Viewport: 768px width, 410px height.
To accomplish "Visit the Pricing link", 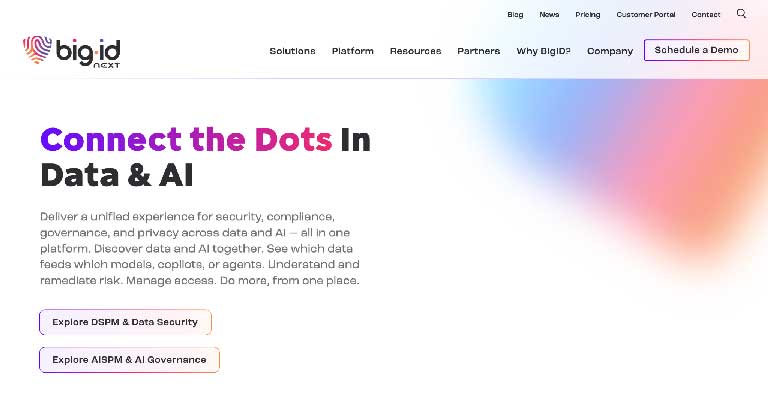I will (x=588, y=15).
